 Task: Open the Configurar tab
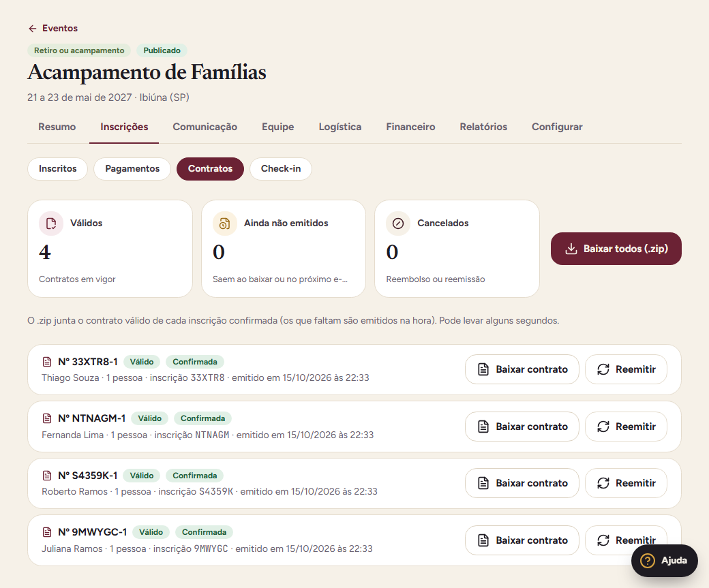pos(557,127)
